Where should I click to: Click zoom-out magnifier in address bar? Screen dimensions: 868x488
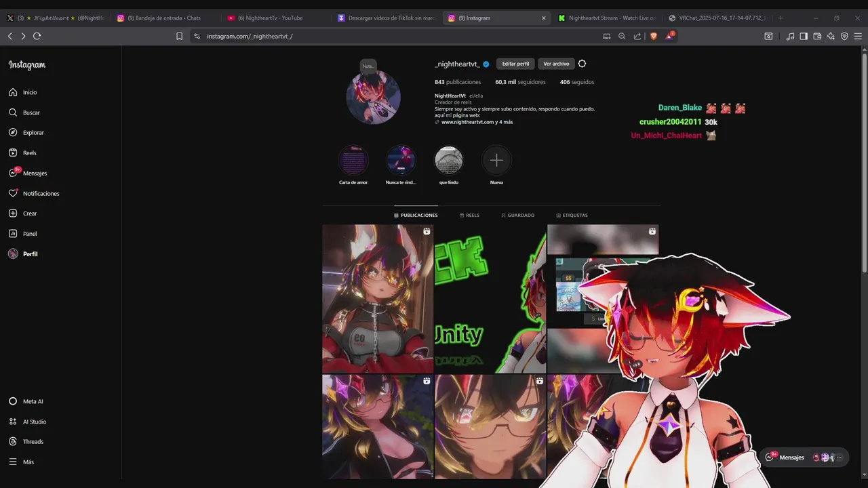click(622, 36)
